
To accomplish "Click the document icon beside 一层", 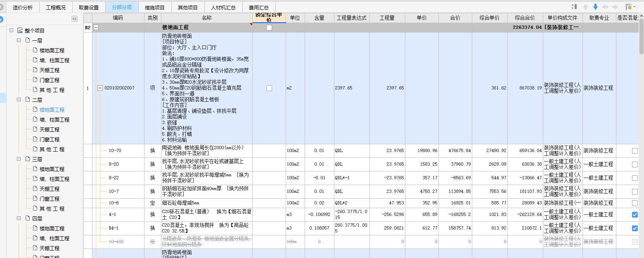I will click(x=28, y=40).
